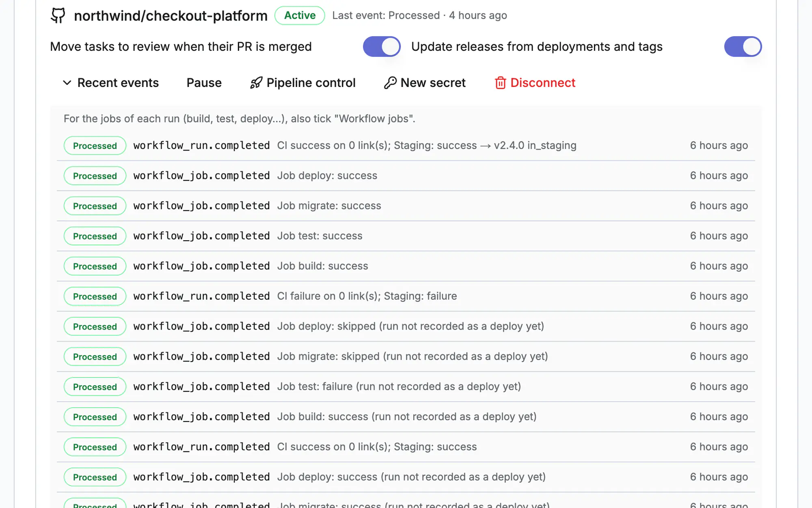Click 'Last event: Processed · 4 hours ago' text
This screenshot has height=508, width=812.
tap(419, 15)
